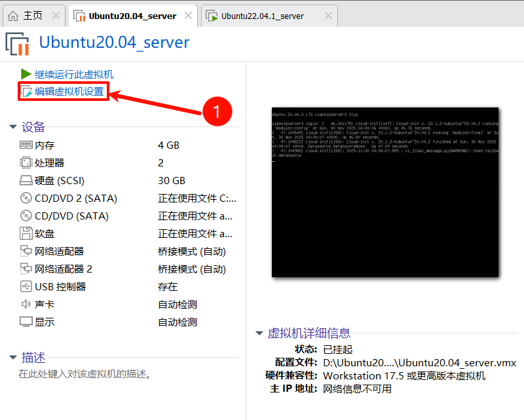This screenshot has height=420, width=524.
Task: Collapse the 描述 section
Action: (x=13, y=358)
